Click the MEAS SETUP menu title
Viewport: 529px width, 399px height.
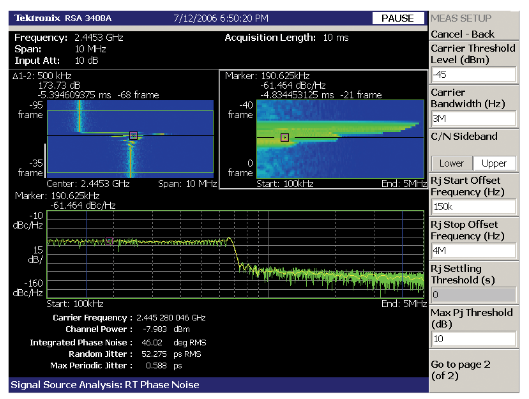(461, 18)
